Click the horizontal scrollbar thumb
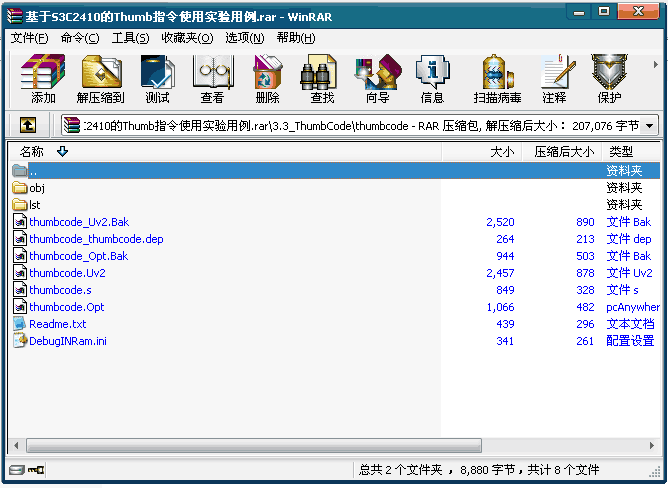668x488 pixels. coord(254,445)
